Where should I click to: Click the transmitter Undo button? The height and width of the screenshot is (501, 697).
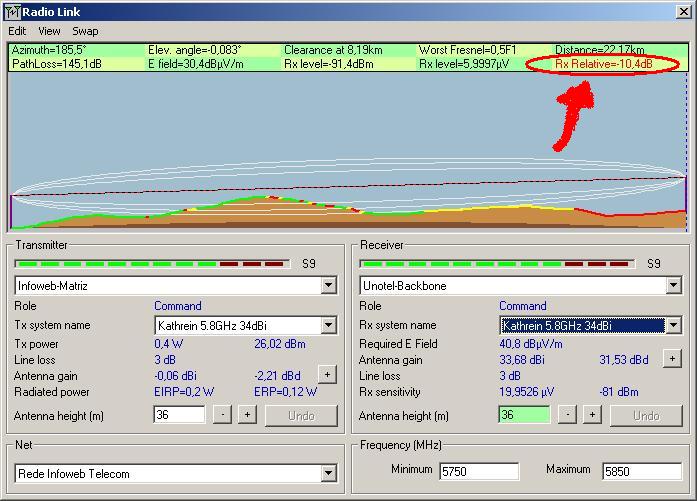tap(301, 415)
